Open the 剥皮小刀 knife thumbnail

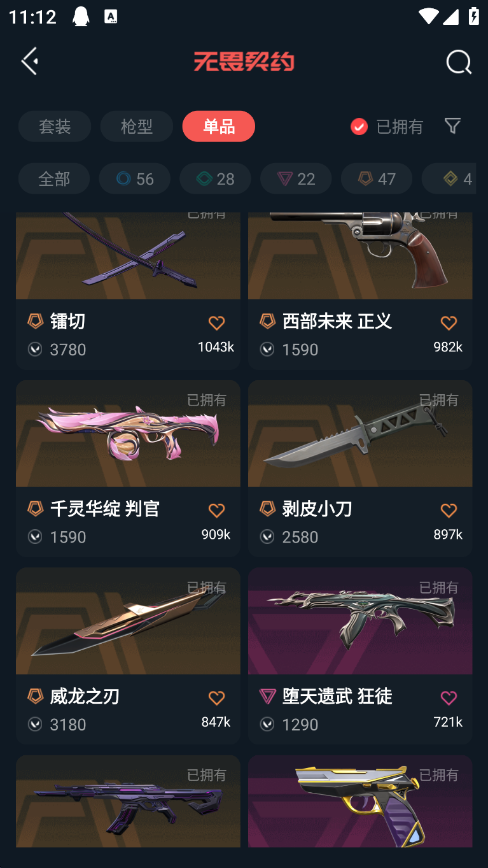[x=360, y=434]
